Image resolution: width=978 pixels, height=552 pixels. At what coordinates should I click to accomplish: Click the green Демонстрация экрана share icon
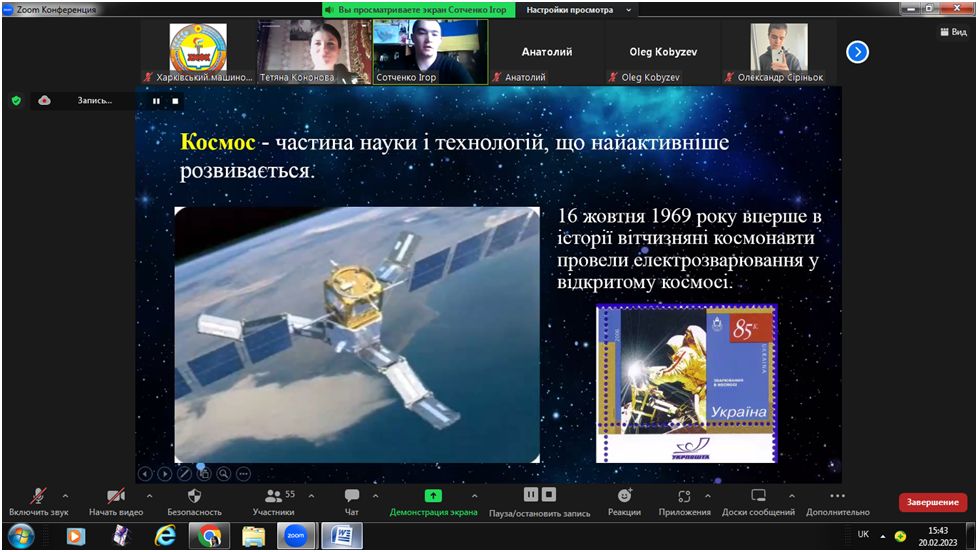[433, 496]
